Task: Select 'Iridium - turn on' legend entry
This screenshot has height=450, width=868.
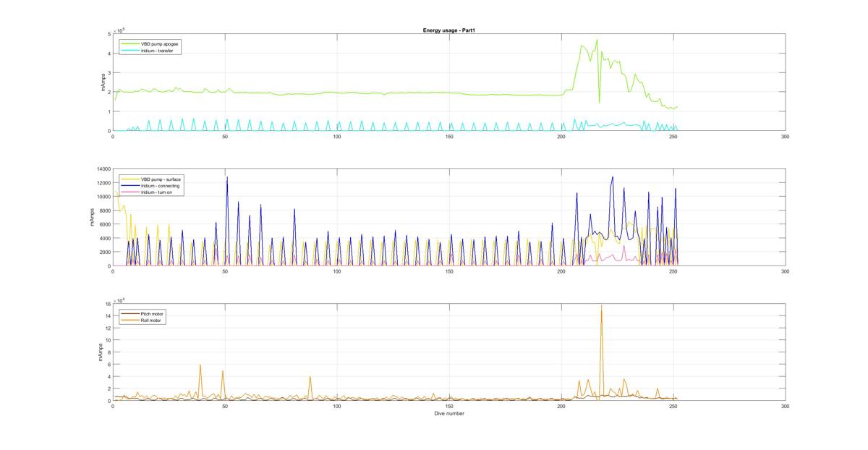Action: 156,192
